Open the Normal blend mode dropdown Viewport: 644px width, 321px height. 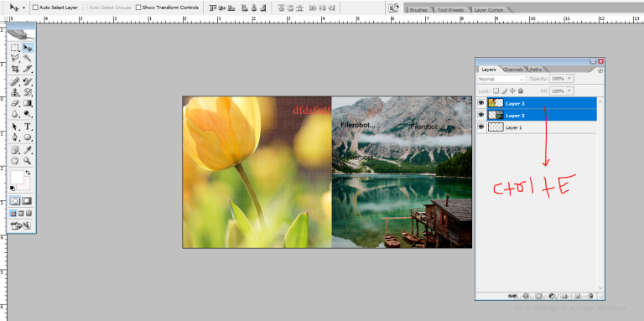(501, 79)
